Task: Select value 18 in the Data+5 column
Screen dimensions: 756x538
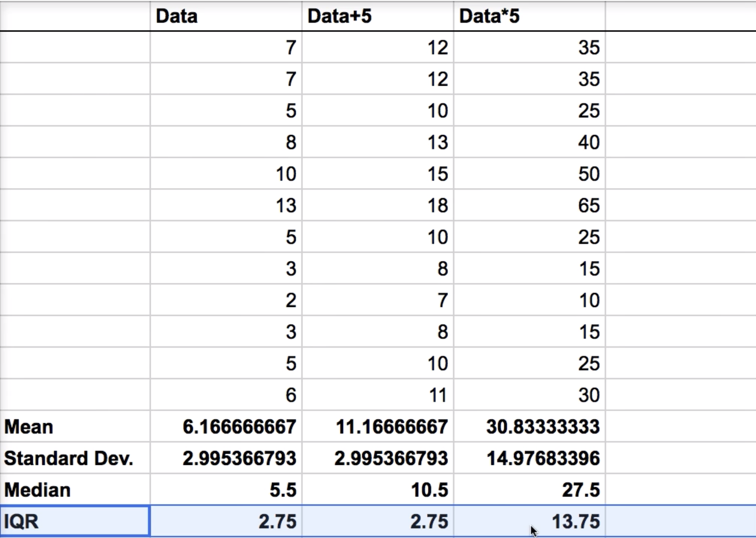Action: [x=378, y=205]
